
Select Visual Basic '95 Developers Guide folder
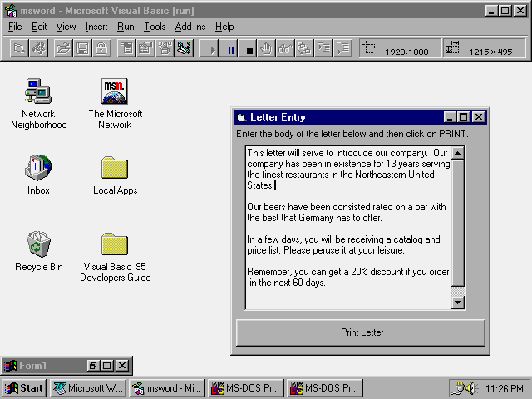click(115, 244)
